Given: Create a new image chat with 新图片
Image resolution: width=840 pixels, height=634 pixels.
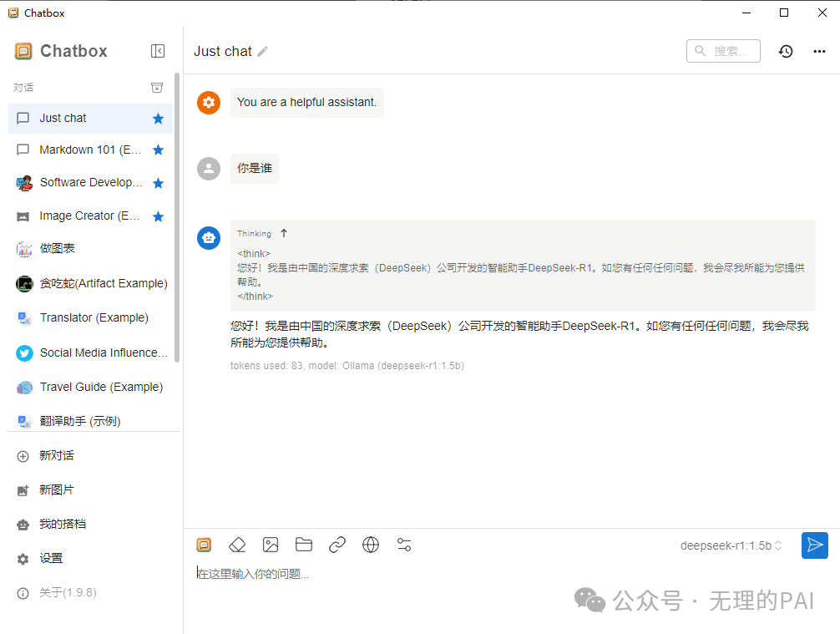Looking at the screenshot, I should 90,489.
